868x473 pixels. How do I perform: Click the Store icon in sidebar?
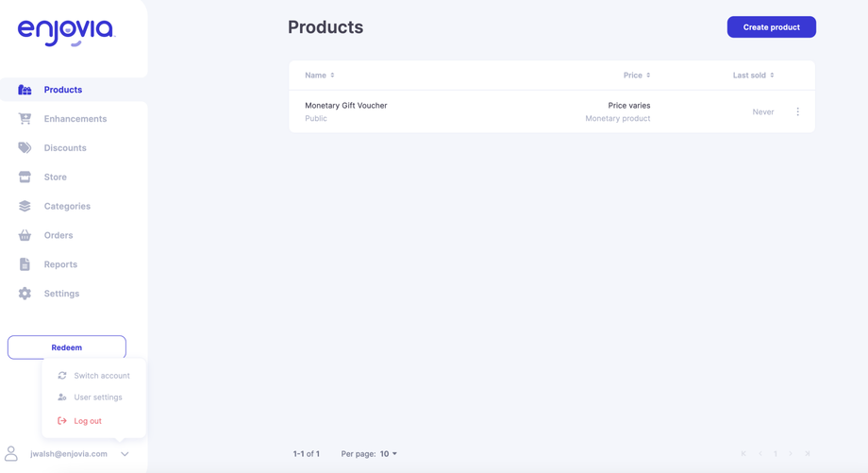coord(25,177)
